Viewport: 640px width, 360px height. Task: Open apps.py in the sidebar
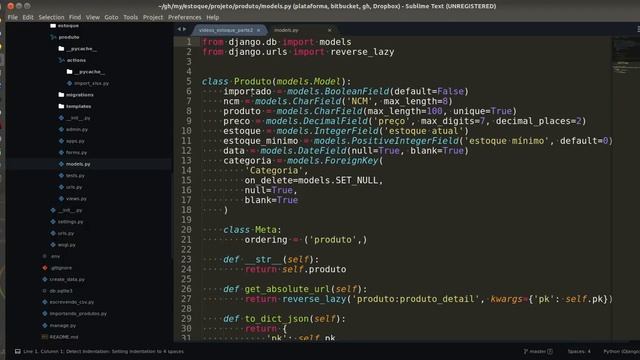75,141
